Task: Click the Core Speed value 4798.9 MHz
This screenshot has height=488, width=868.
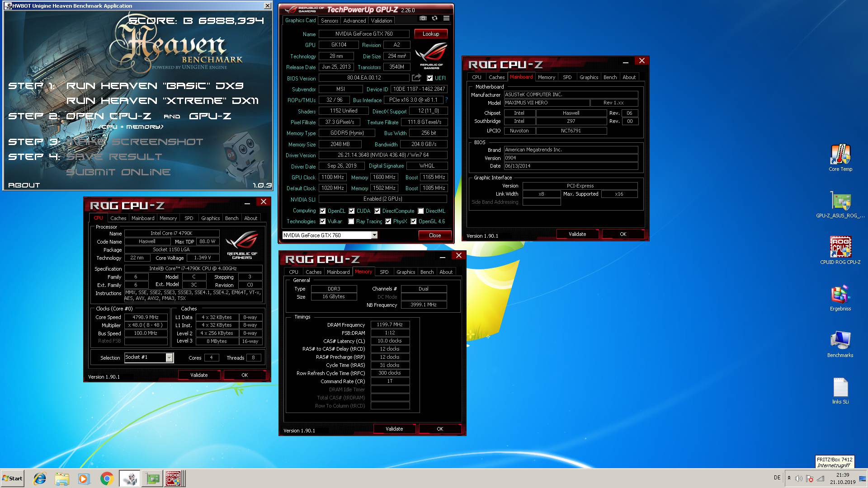Action: click(x=146, y=317)
